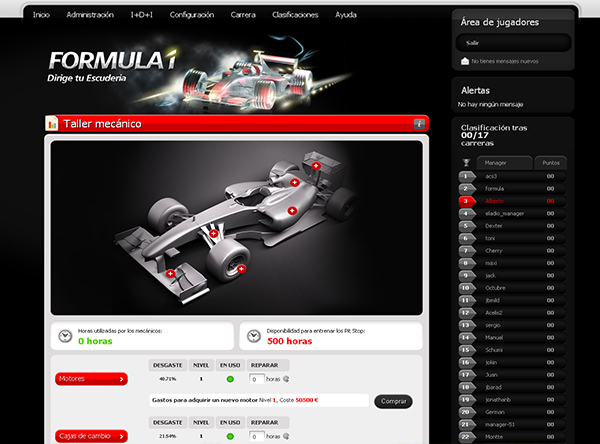Select the front wheel plus marker
600x444 pixels.
click(241, 269)
